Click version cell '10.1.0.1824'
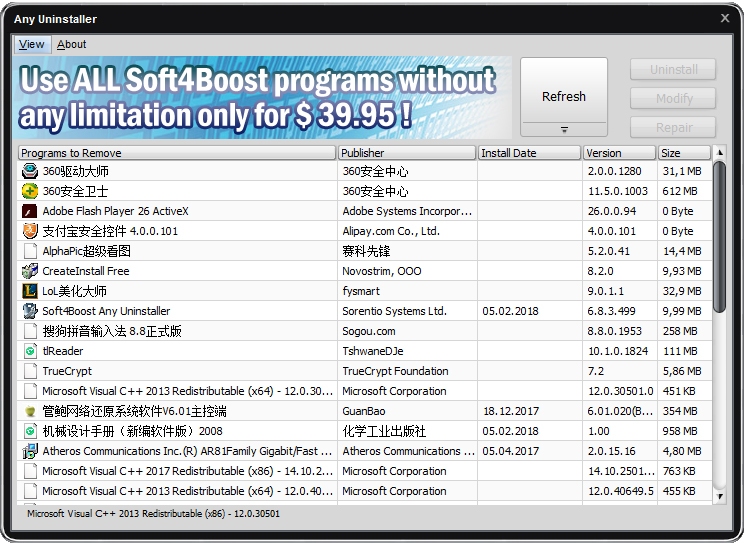Viewport: 745px width, 543px height. coord(618,351)
